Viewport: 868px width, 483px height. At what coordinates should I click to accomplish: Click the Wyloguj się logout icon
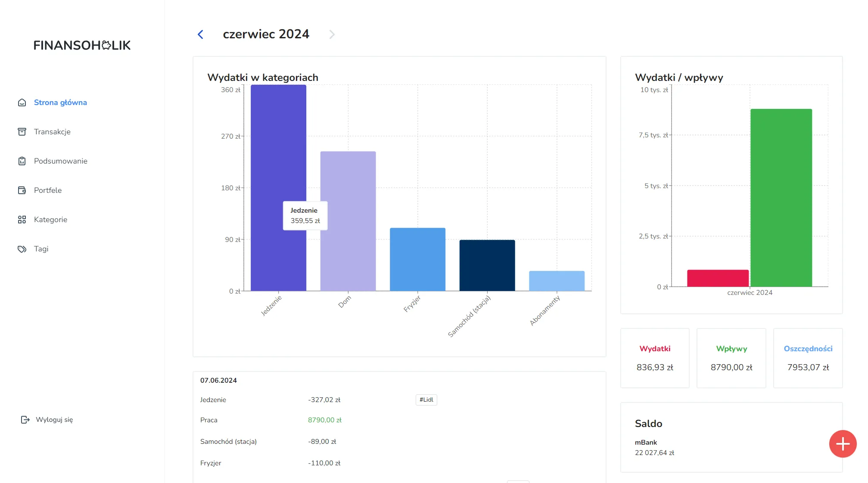pos(25,419)
